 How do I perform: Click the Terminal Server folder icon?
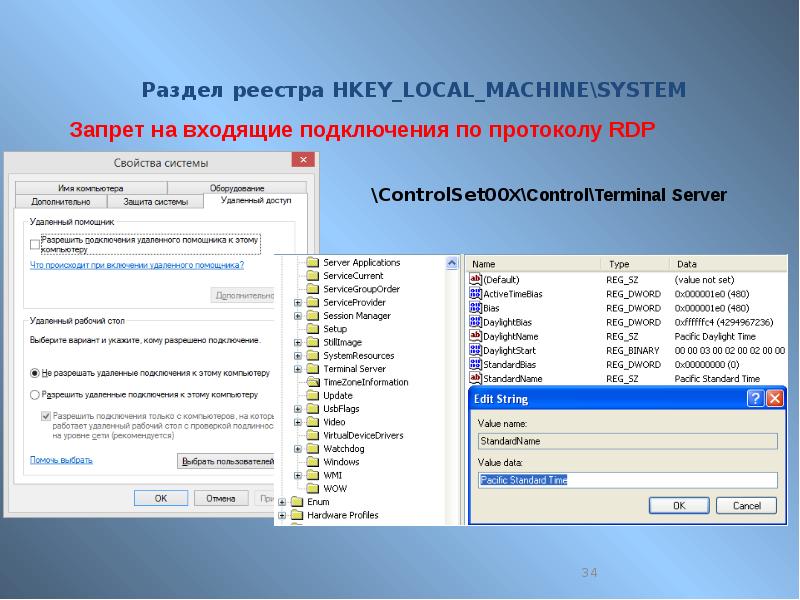313,369
